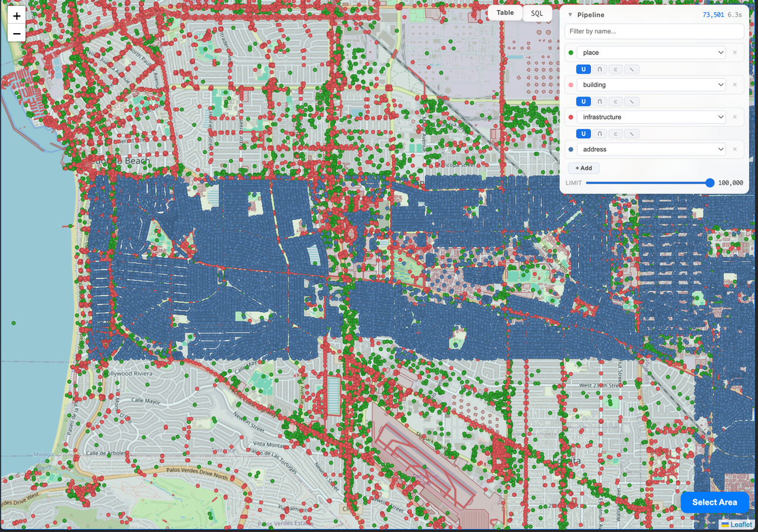
Task: Select intersection operator below infrastructure row
Action: (x=599, y=134)
